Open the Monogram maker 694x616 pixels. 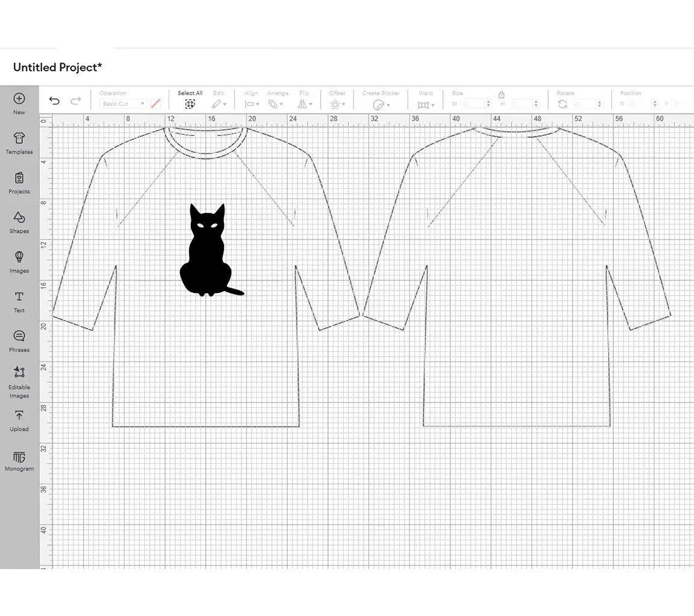click(x=19, y=460)
